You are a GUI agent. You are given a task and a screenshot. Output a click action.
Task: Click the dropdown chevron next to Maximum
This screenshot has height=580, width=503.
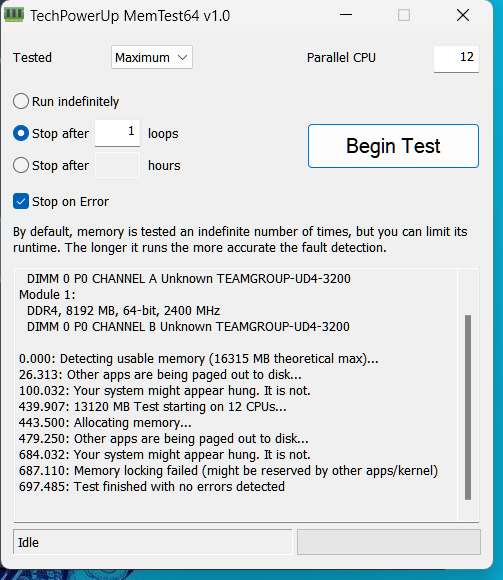(182, 57)
